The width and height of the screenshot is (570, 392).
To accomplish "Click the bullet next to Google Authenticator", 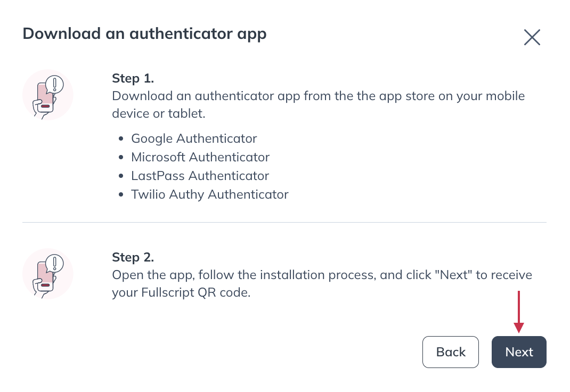I will [x=120, y=138].
